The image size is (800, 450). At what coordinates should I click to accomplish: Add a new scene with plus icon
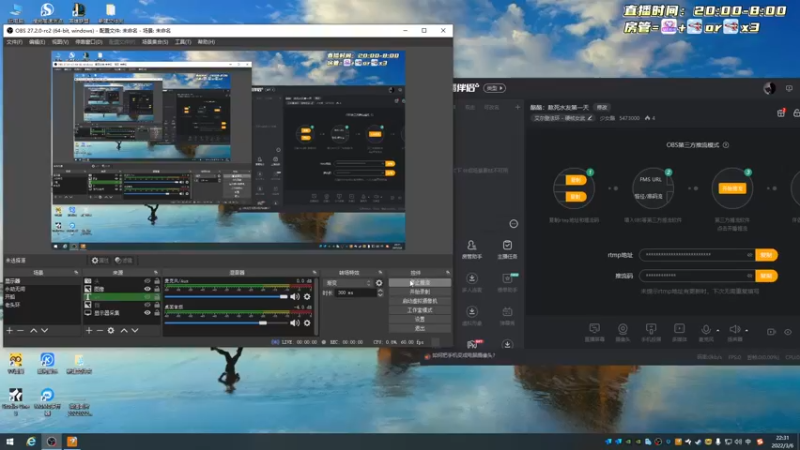point(10,331)
